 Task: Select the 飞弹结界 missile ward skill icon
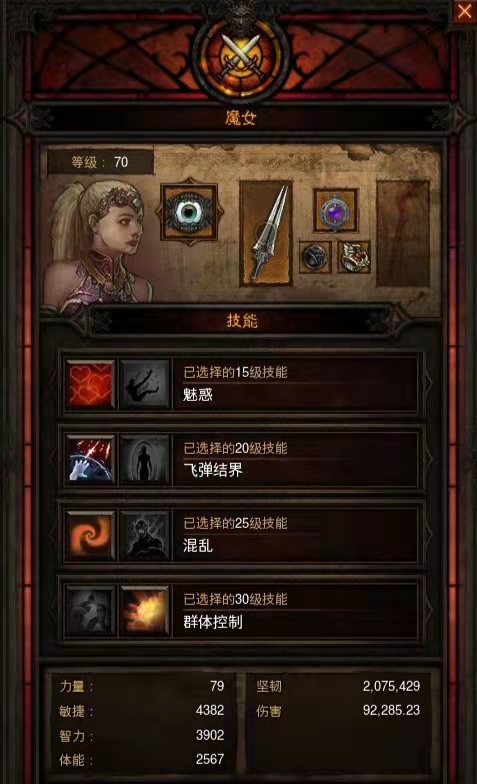[x=91, y=459]
